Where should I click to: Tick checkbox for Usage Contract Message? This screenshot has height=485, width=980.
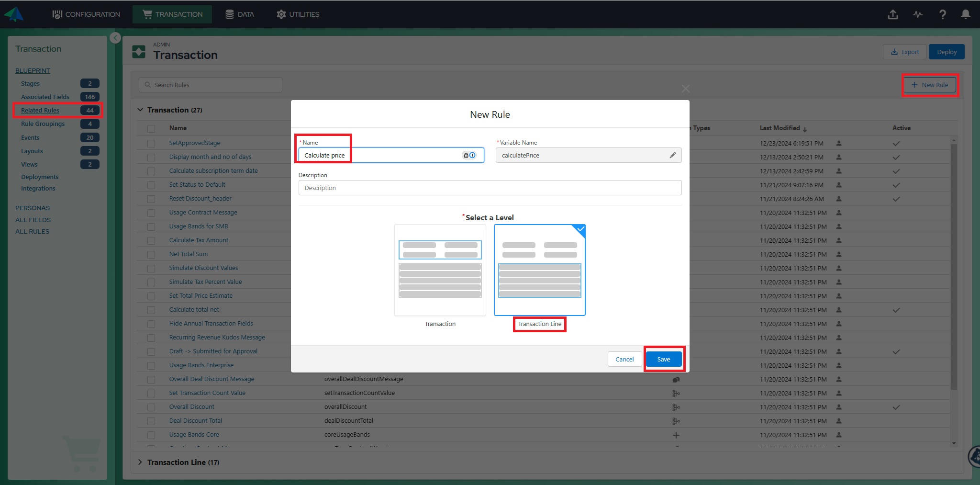[x=151, y=213]
